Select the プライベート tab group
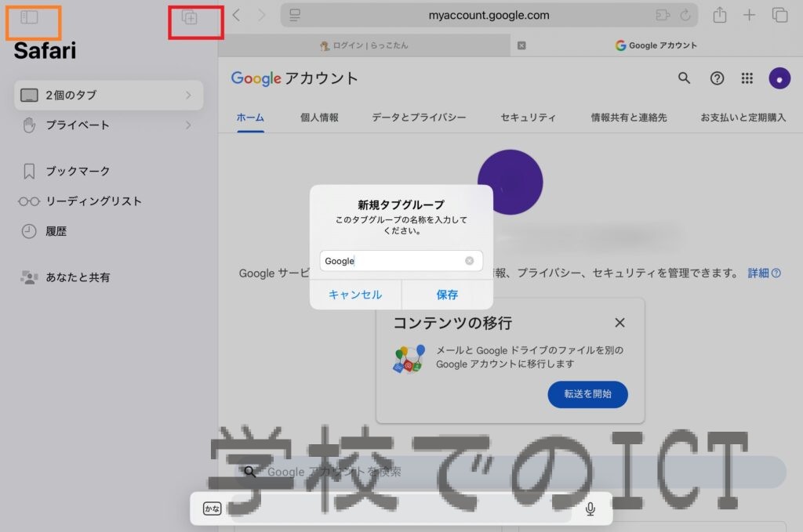The width and height of the screenshot is (803, 532). [108, 125]
